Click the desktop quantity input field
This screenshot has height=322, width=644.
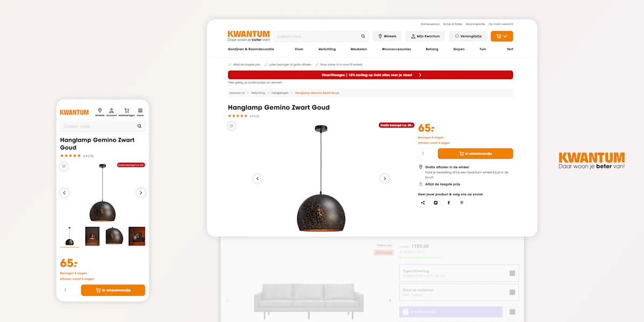pos(427,153)
